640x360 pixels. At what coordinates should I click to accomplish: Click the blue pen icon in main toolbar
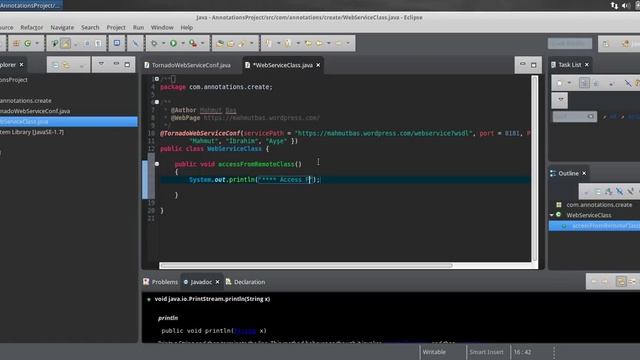[136, 43]
